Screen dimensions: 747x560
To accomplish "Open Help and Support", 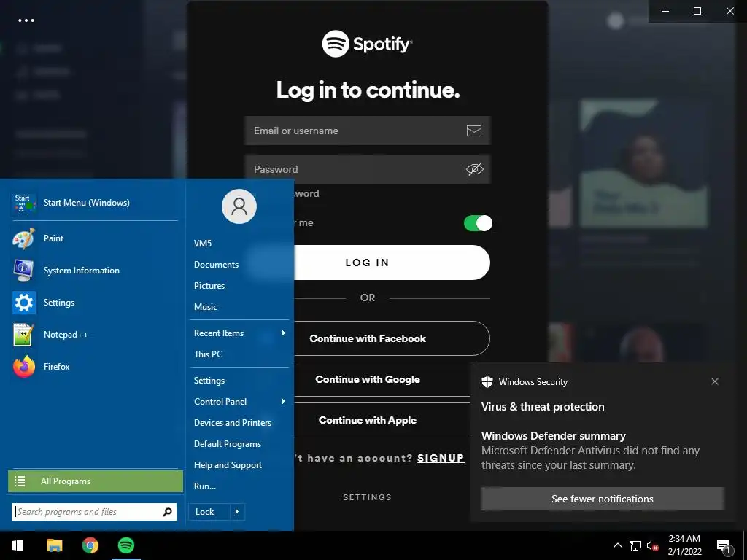I will coord(228,465).
